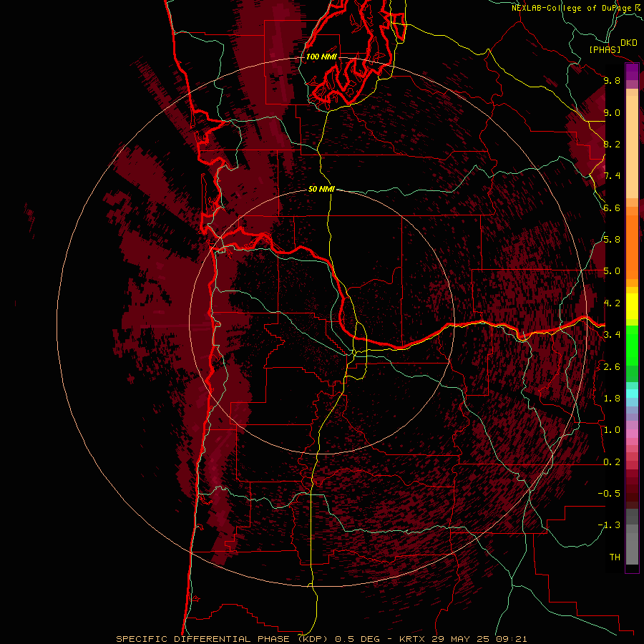The image size is (644, 644).
Task: Click the 1.0 value on the color scale
Action: 612,430
